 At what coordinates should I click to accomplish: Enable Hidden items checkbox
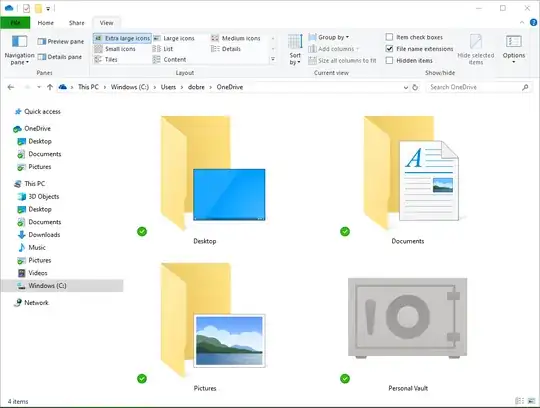[x=409, y=61]
